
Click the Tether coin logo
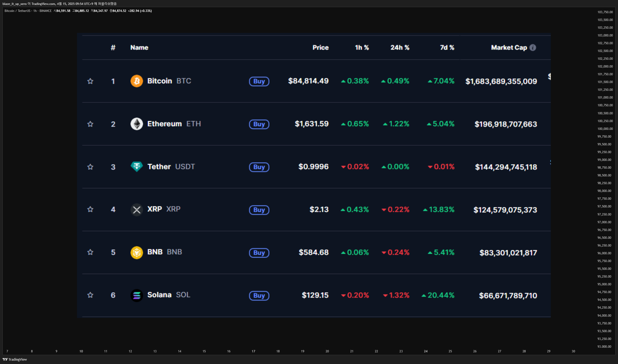click(137, 167)
